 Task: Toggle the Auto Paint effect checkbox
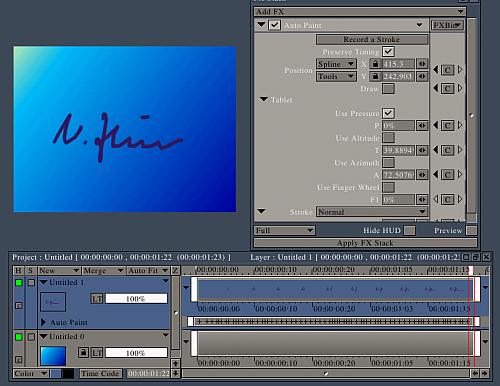pos(274,25)
